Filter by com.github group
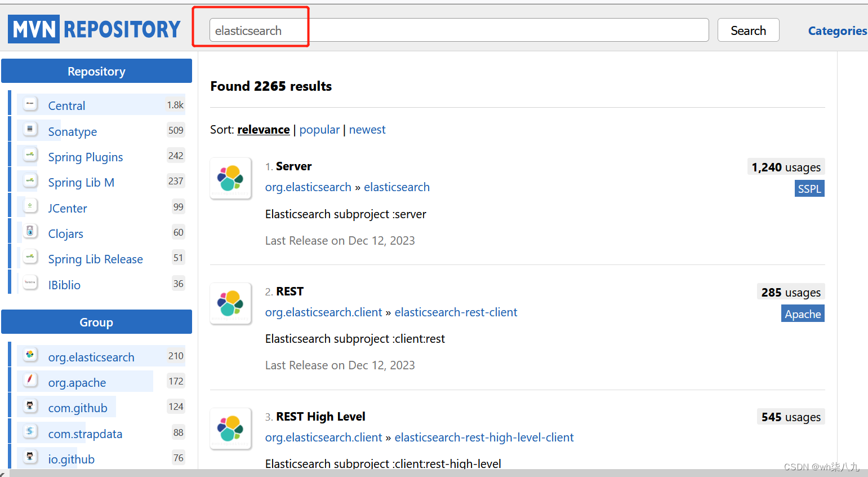This screenshot has height=477, width=868. pos(78,408)
